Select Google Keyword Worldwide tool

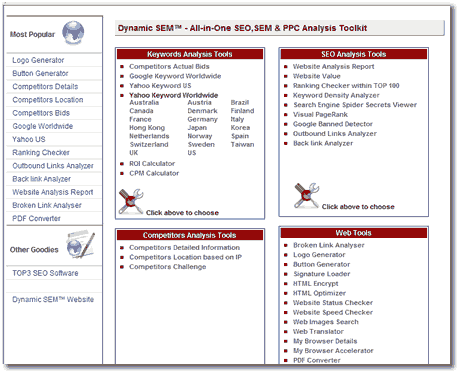[175, 76]
